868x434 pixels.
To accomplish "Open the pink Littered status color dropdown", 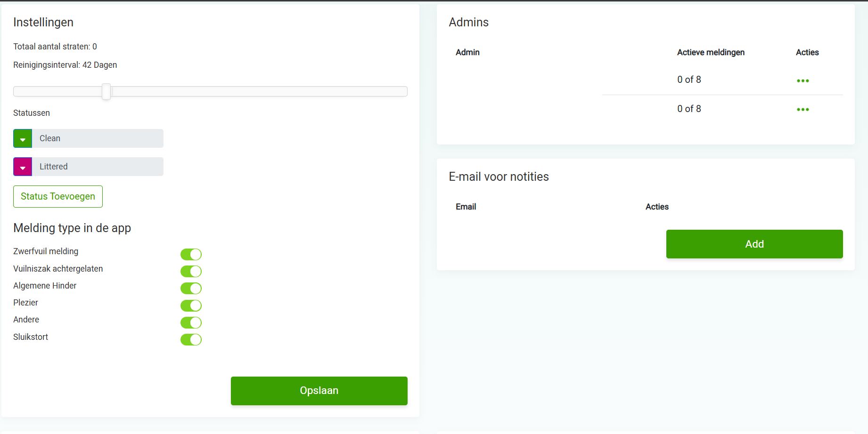I will [x=23, y=167].
